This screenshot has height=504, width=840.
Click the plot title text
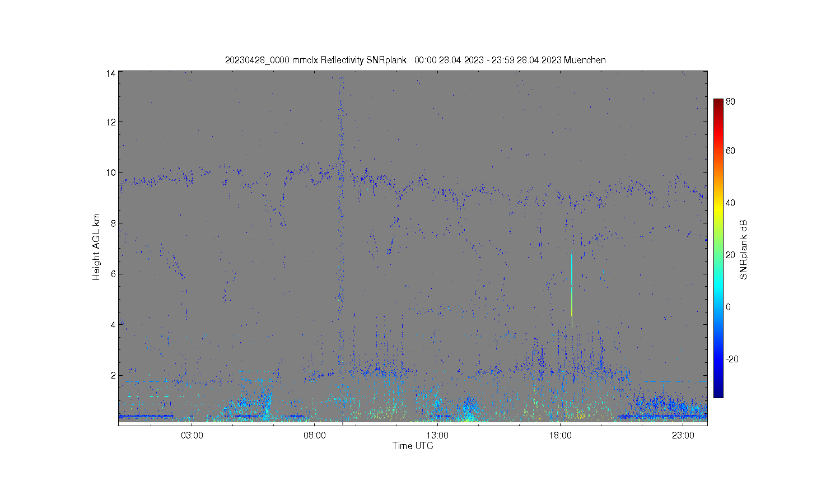(x=415, y=60)
